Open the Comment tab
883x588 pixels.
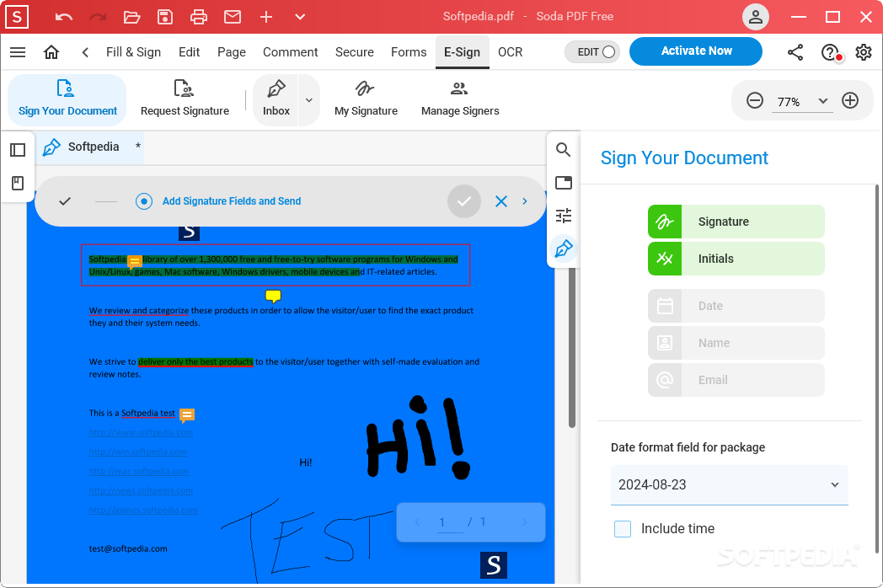point(290,52)
